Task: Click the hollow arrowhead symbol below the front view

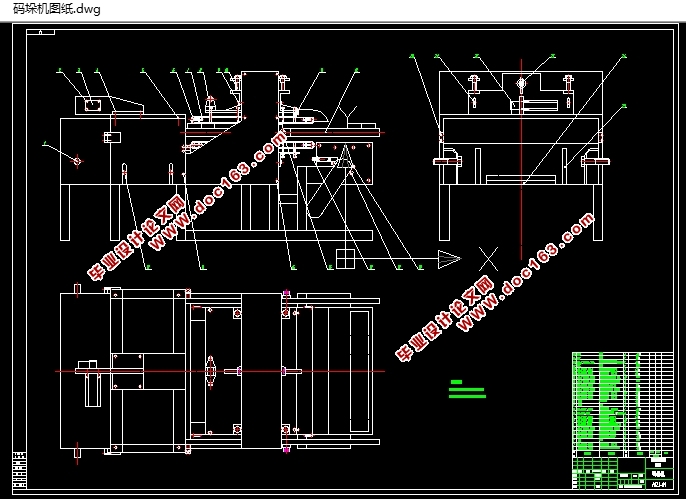Action: click(449, 259)
